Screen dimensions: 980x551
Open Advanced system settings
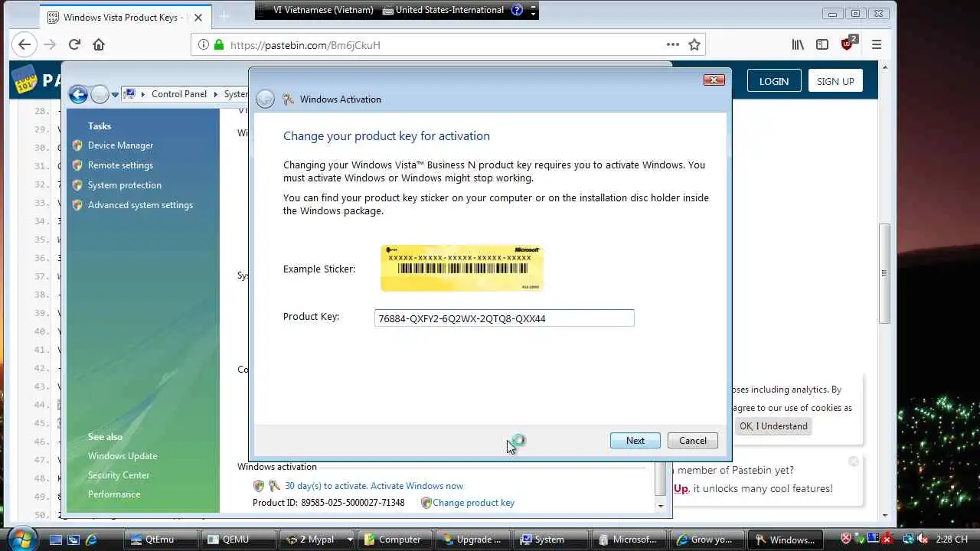140,205
